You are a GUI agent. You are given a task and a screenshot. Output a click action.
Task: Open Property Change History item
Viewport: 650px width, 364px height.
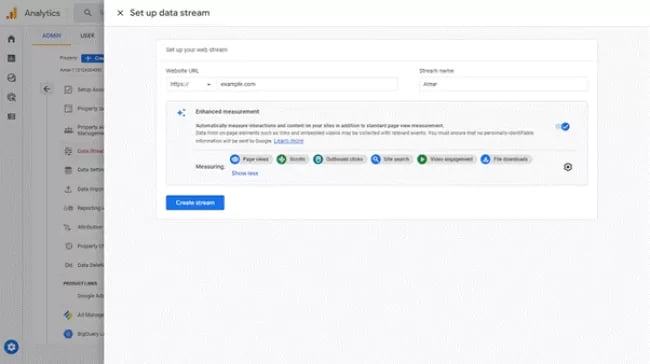tap(83, 246)
